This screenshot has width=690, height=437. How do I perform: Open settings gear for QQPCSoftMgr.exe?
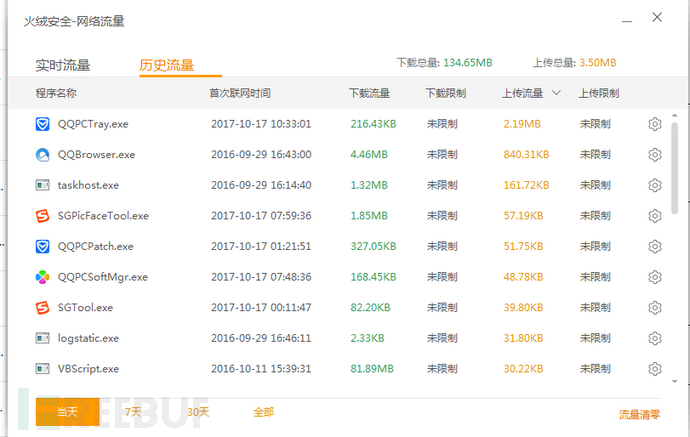655,277
